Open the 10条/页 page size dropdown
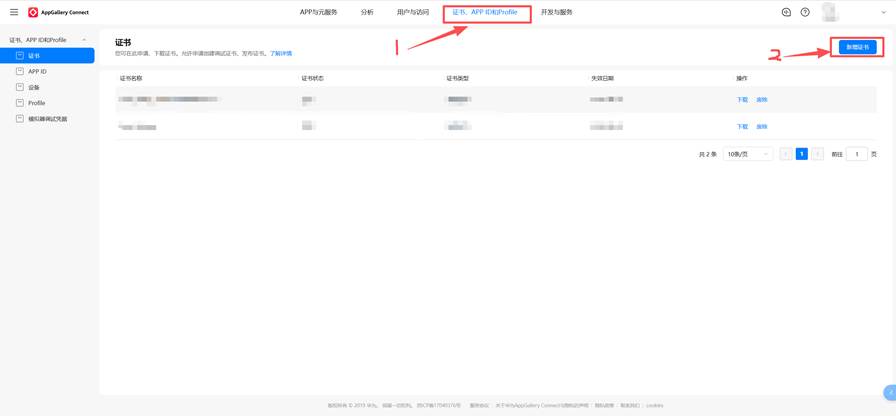 (748, 154)
